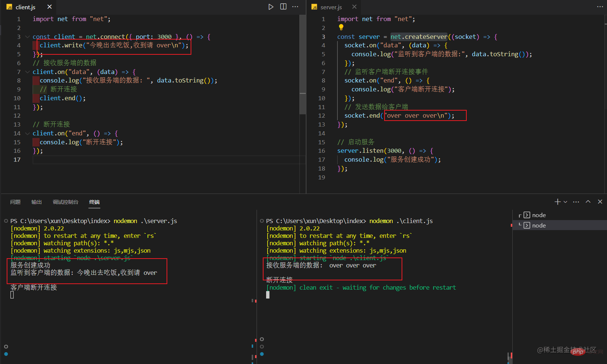Collapse client.on end callback on line 14
This screenshot has width=607, height=364.
pos(27,133)
